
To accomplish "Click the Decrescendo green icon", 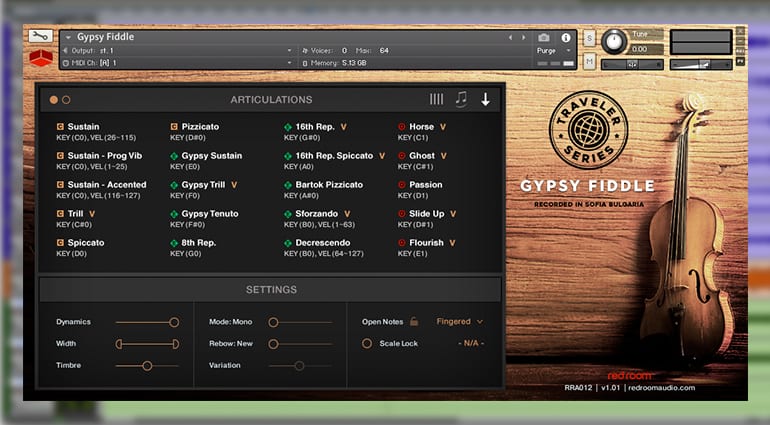I will click(288, 243).
